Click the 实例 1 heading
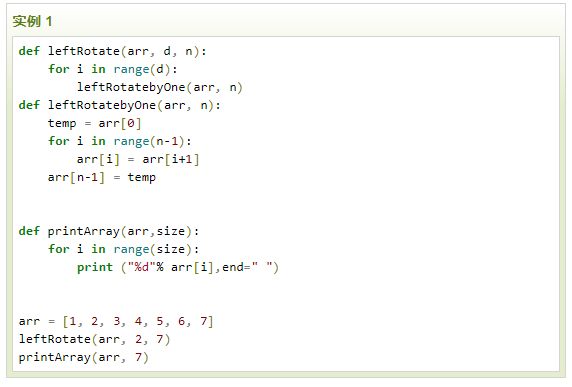Screen dimensions: 572x387 (32, 21)
